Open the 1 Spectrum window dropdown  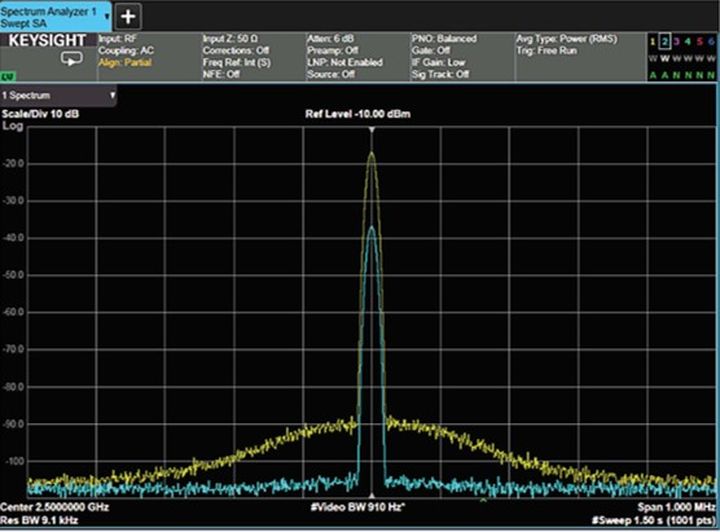click(59, 96)
